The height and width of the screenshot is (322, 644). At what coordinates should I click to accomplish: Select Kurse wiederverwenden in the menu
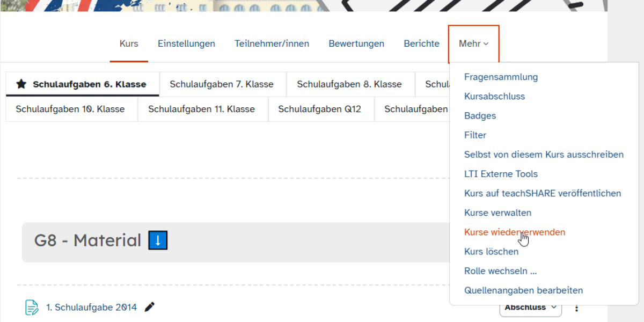514,232
